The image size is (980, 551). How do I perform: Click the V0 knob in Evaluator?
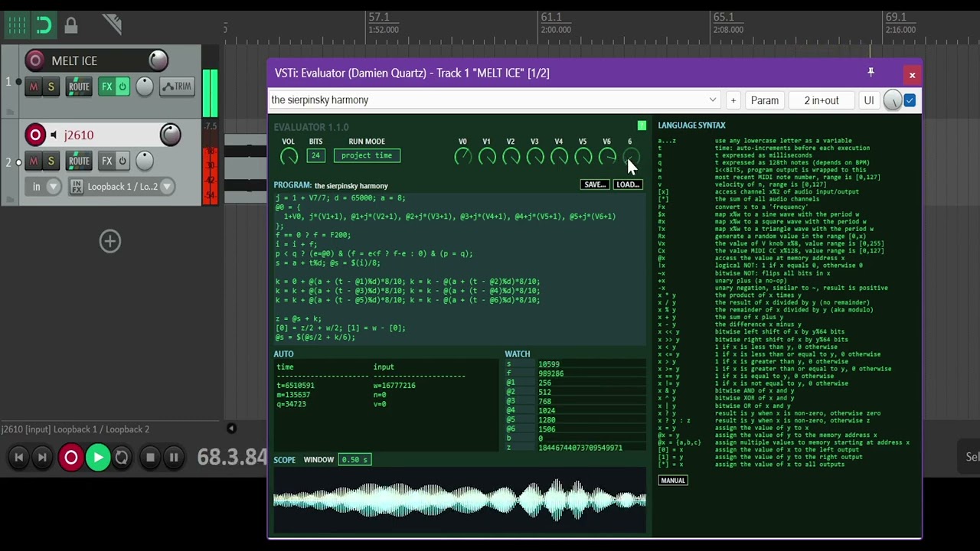click(x=462, y=157)
